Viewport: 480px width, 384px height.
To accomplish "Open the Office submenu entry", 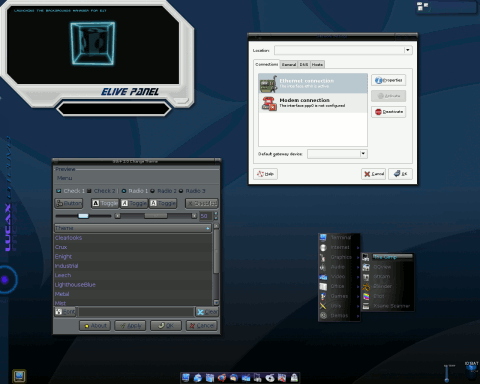I will pyautogui.click(x=339, y=286).
